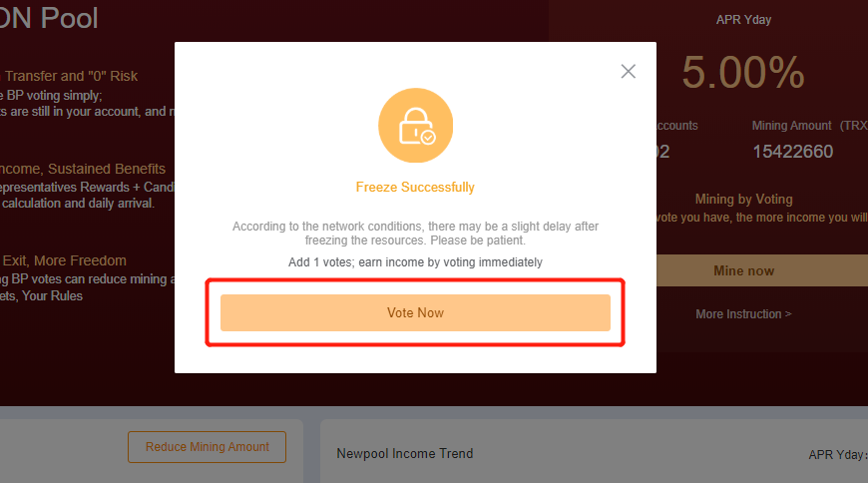Click the orange lock success icon

415,125
